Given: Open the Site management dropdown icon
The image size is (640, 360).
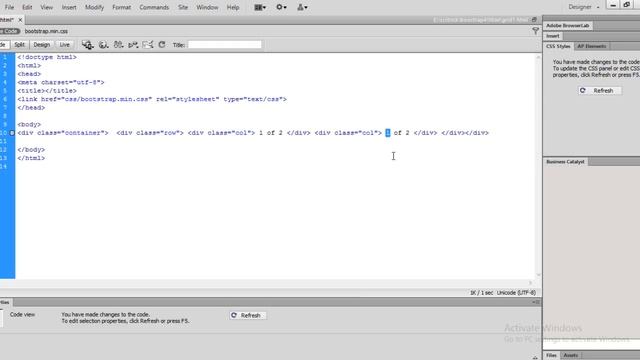Looking at the screenshot, I should 302,7.
